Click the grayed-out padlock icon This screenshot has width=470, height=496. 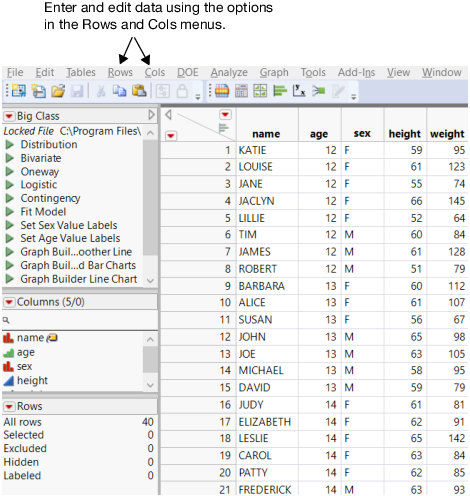coord(182,91)
